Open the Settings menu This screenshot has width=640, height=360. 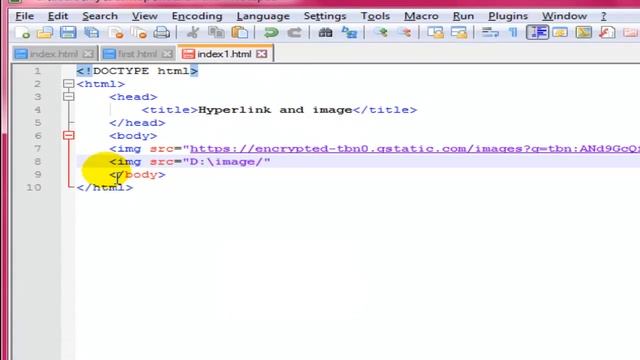pos(325,16)
